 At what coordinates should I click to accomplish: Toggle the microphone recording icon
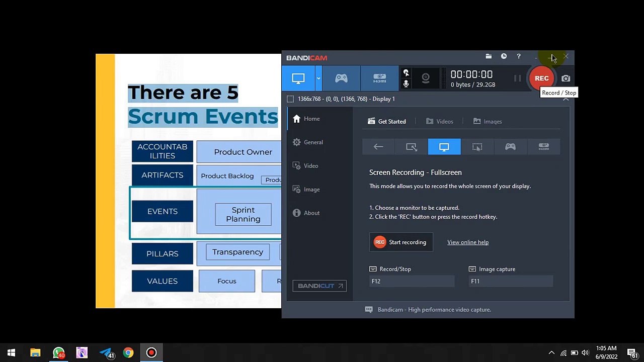[406, 84]
